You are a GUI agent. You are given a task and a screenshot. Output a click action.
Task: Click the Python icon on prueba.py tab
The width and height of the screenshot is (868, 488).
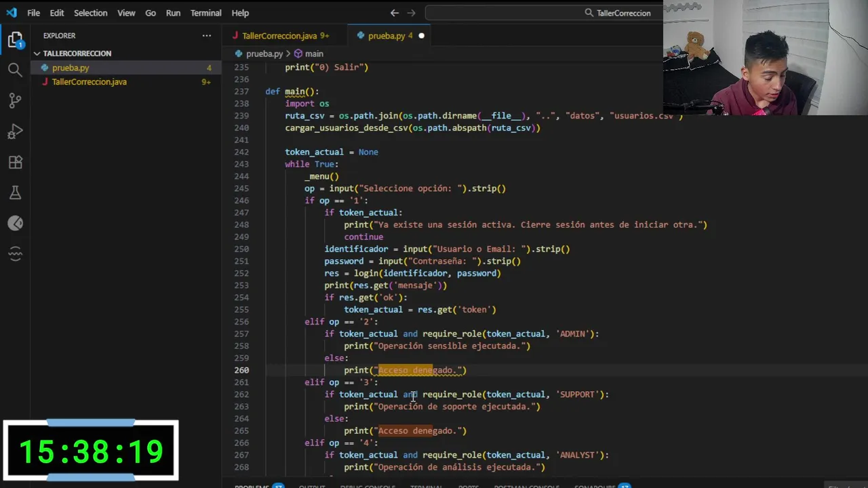pos(361,35)
